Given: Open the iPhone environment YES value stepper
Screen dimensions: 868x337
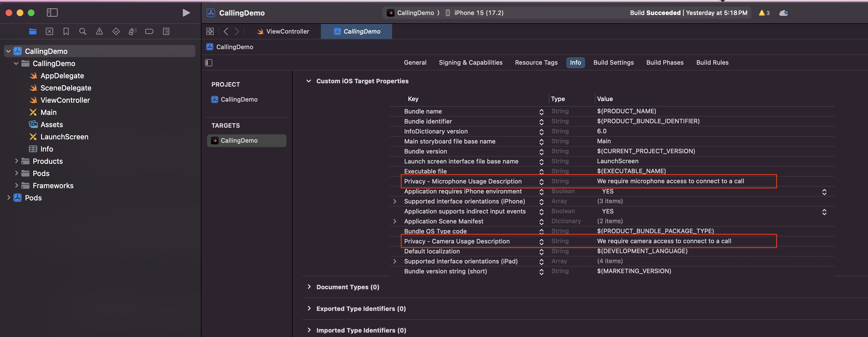Looking at the screenshot, I should pyautogui.click(x=824, y=192).
